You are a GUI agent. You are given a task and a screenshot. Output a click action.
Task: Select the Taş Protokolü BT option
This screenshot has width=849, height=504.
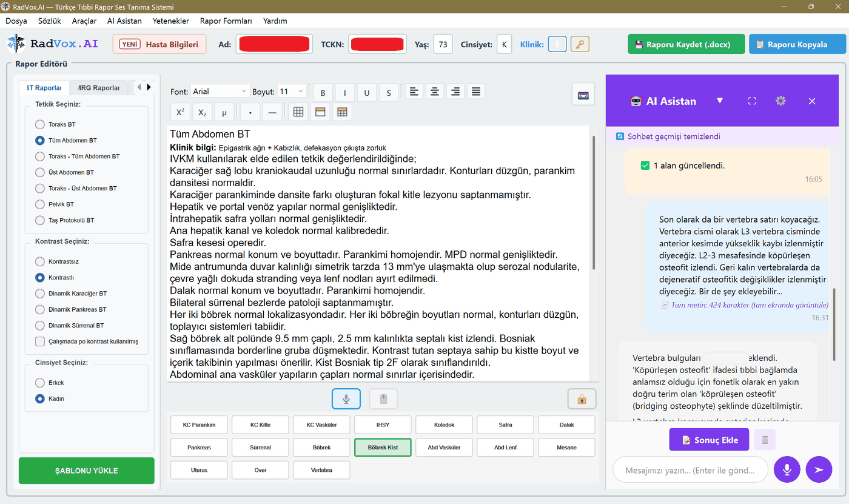pyautogui.click(x=64, y=220)
